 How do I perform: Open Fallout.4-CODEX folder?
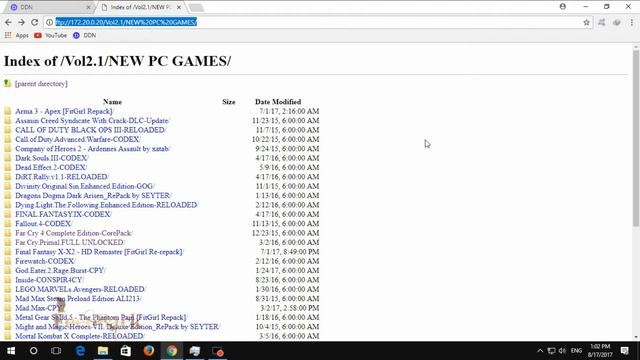tap(44, 224)
